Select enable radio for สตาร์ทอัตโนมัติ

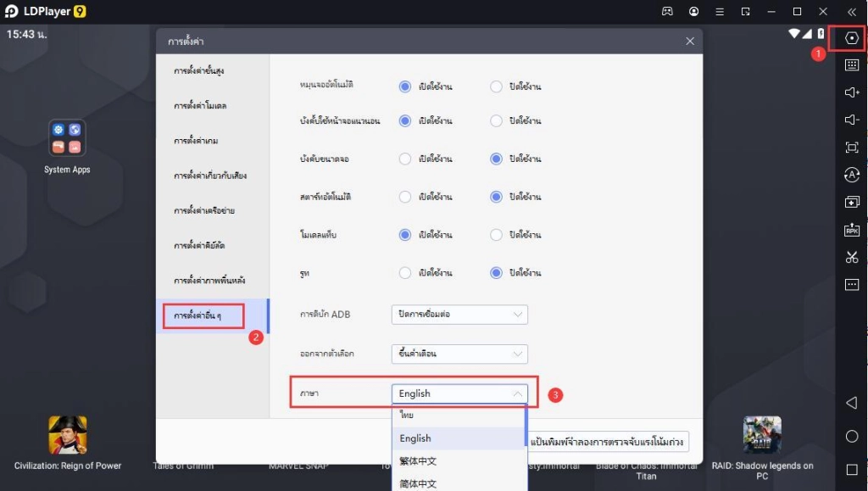click(x=405, y=197)
